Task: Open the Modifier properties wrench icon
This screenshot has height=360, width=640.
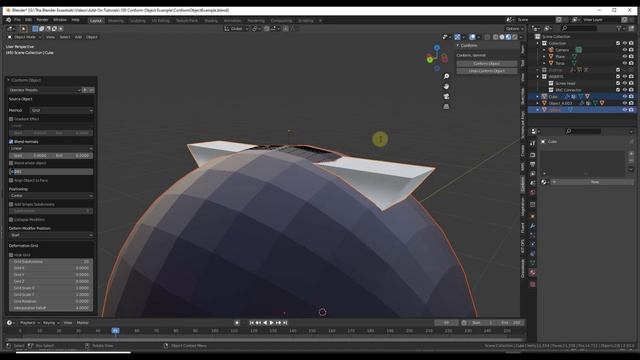Action: coord(532,226)
